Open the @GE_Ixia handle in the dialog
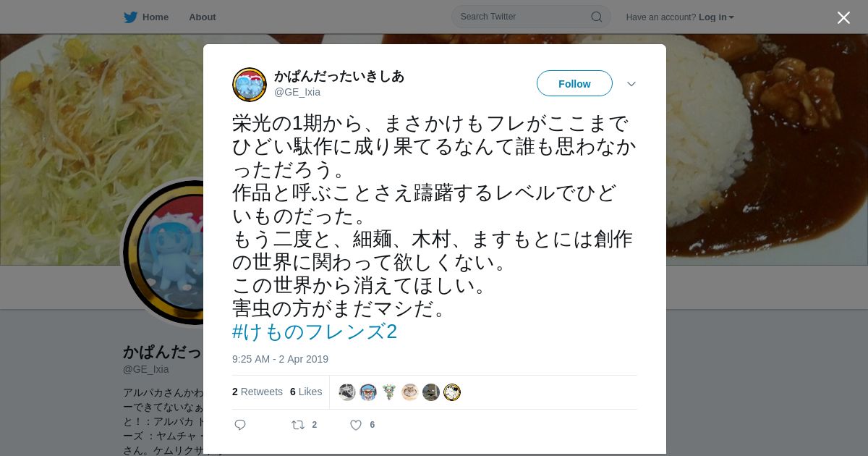 297,92
